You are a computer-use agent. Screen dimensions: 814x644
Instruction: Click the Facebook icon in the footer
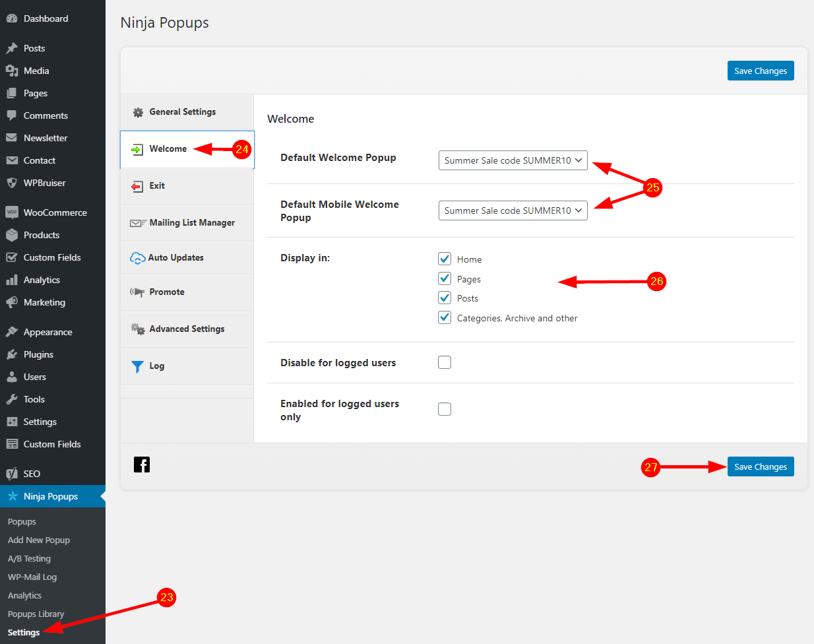pyautogui.click(x=142, y=465)
